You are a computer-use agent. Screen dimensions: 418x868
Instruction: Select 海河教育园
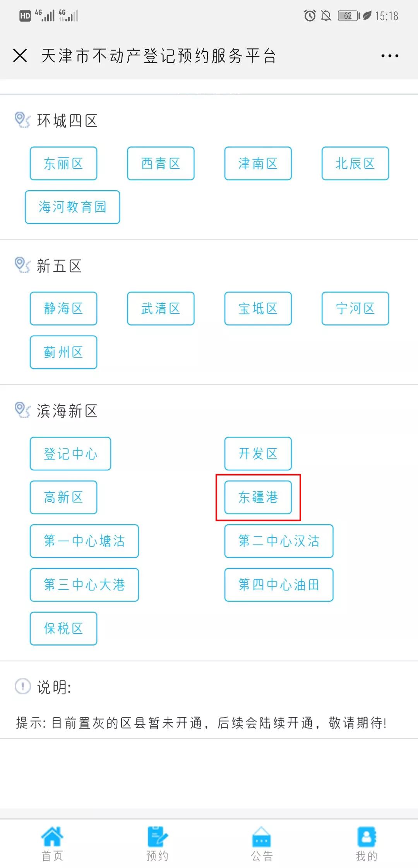[72, 207]
